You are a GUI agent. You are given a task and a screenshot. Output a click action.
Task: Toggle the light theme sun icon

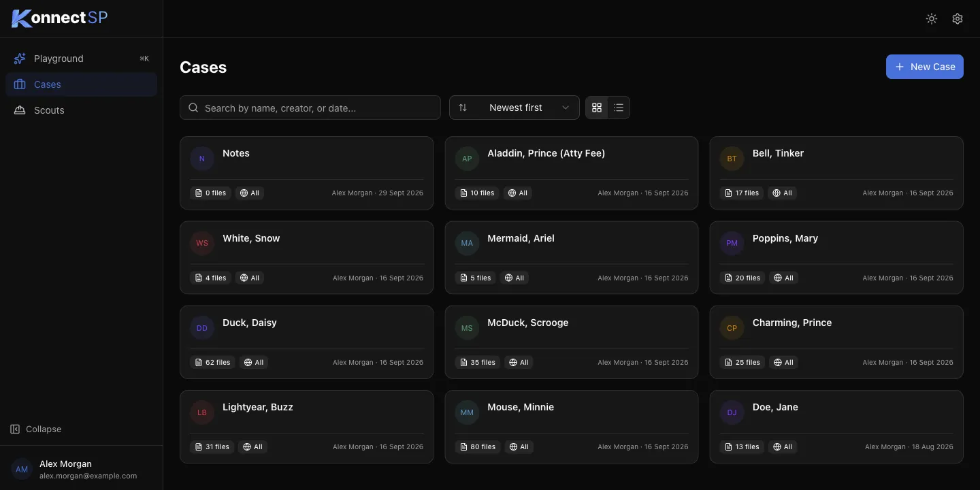pyautogui.click(x=932, y=19)
